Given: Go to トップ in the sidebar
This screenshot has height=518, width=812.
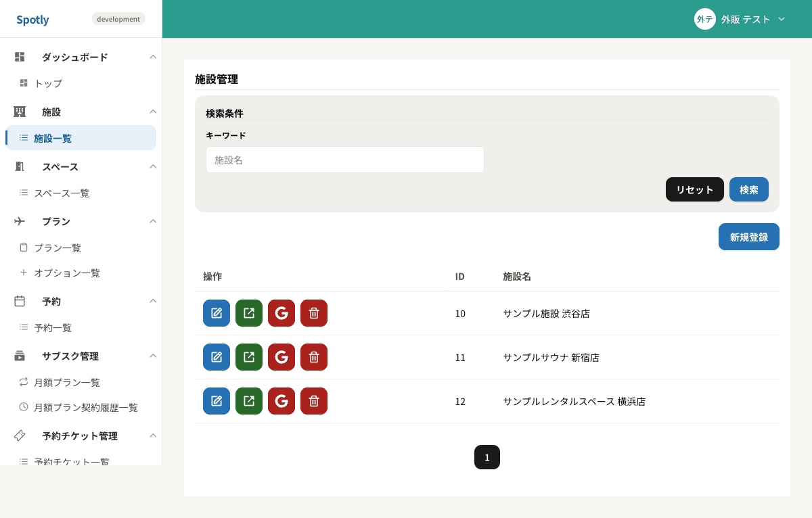Looking at the screenshot, I should click(x=81, y=83).
